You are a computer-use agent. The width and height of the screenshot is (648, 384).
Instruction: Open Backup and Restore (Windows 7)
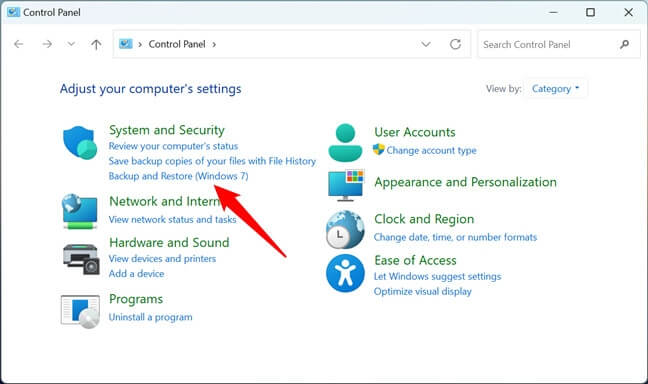click(x=179, y=176)
